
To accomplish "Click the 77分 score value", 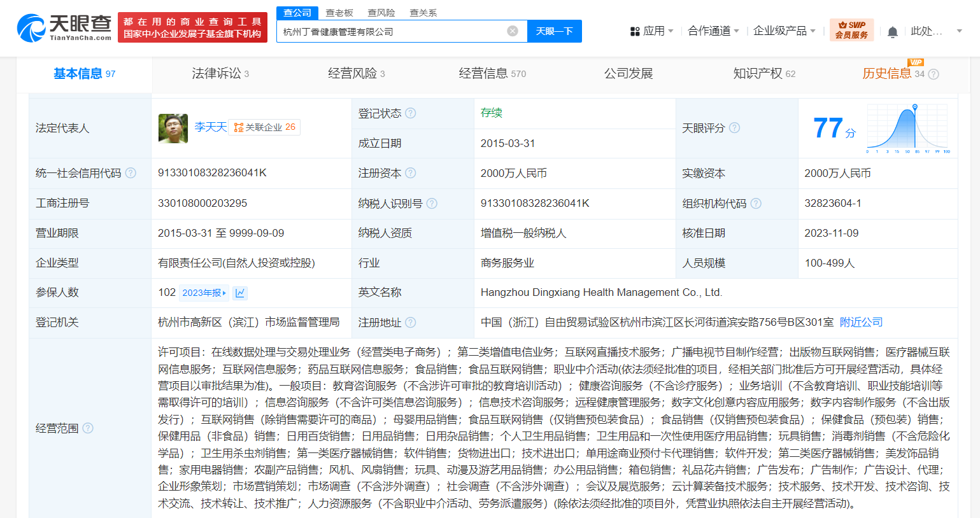I will pos(834,129).
